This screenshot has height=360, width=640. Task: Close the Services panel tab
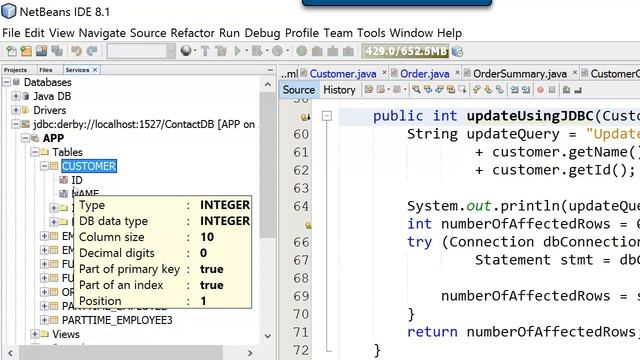pyautogui.click(x=95, y=70)
